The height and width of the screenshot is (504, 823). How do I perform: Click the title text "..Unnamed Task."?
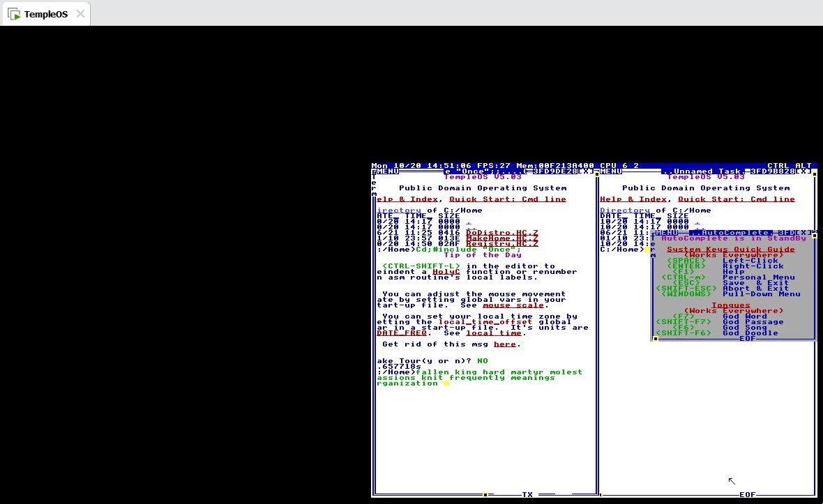pyautogui.click(x=703, y=171)
